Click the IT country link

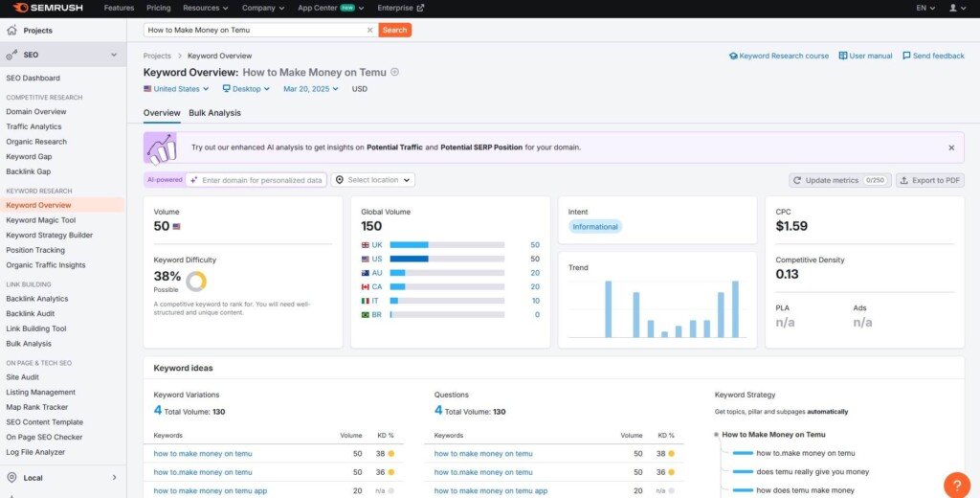point(375,301)
